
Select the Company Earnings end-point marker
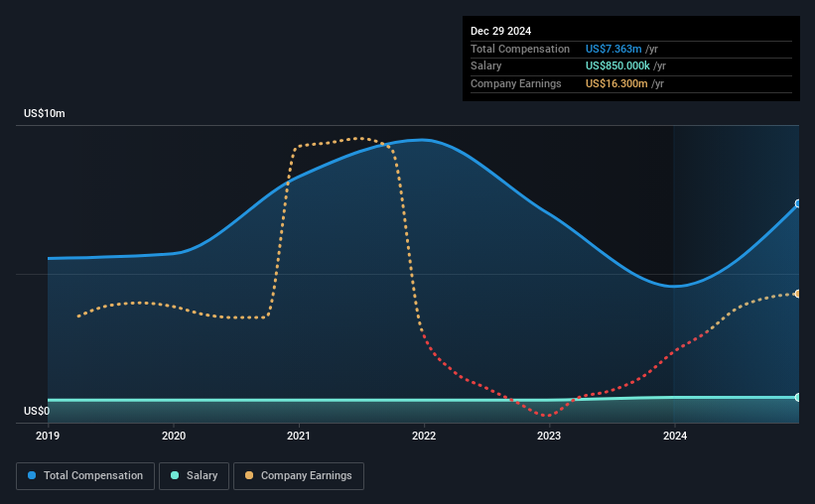[798, 294]
